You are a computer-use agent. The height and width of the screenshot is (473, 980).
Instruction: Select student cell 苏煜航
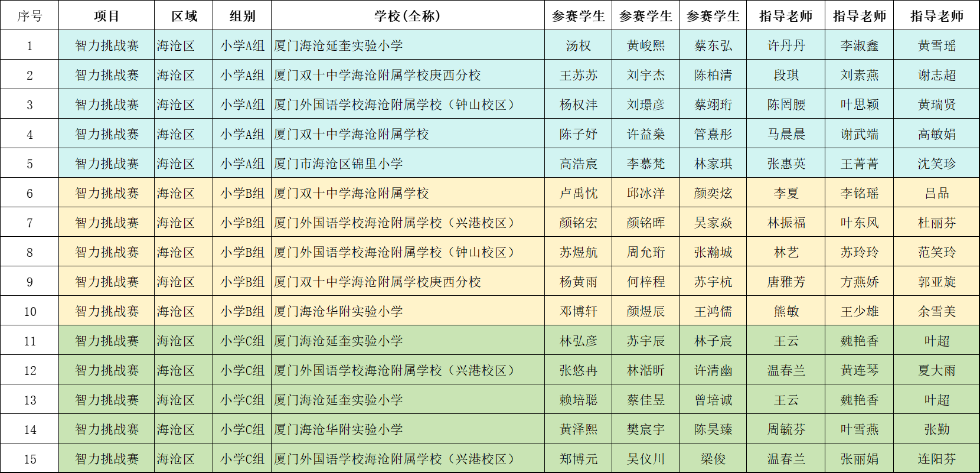click(579, 252)
